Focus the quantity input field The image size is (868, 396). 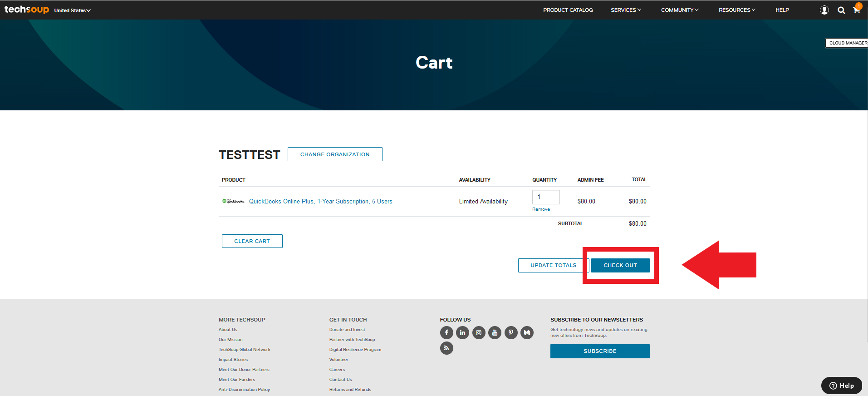546,197
